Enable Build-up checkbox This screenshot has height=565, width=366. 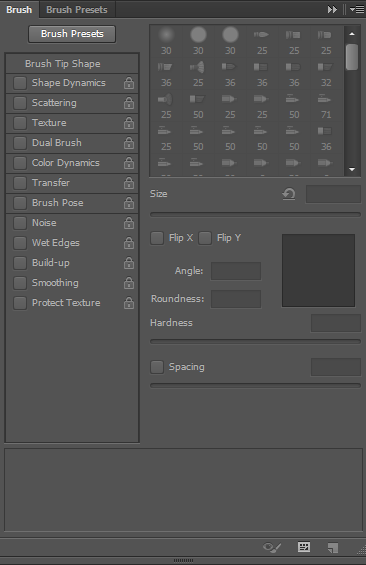pyautogui.click(x=20, y=263)
